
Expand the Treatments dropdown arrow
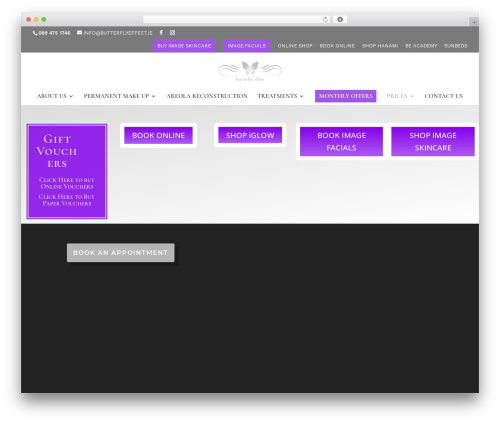pyautogui.click(x=302, y=96)
